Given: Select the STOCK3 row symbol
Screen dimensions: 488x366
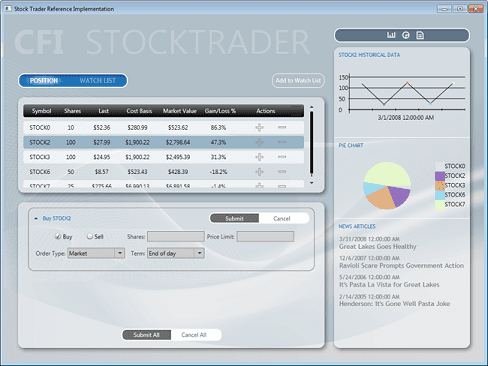Looking at the screenshot, I should tap(40, 157).
